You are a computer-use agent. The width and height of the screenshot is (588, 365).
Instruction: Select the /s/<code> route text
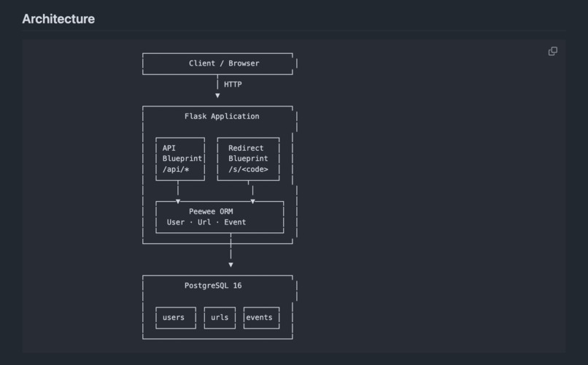coord(248,170)
